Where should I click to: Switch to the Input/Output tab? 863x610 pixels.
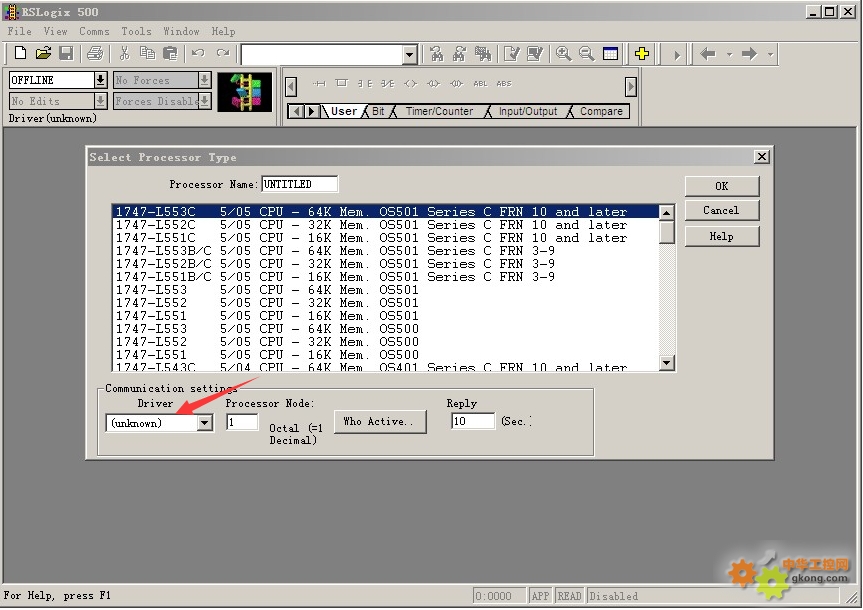click(x=528, y=111)
